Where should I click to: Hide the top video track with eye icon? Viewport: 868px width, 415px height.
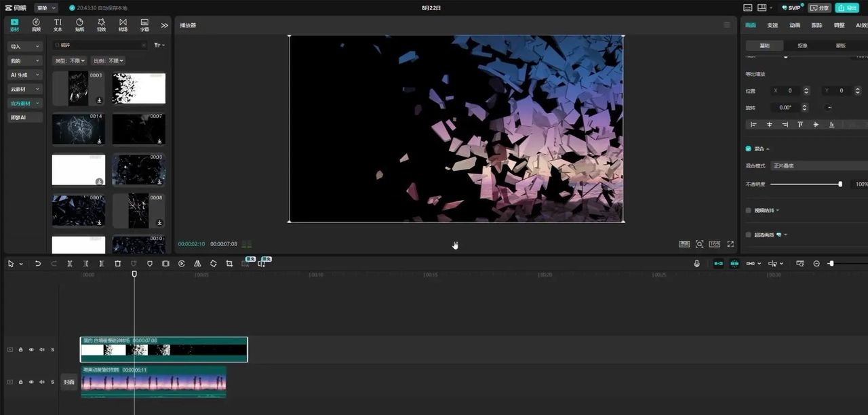pyautogui.click(x=31, y=350)
